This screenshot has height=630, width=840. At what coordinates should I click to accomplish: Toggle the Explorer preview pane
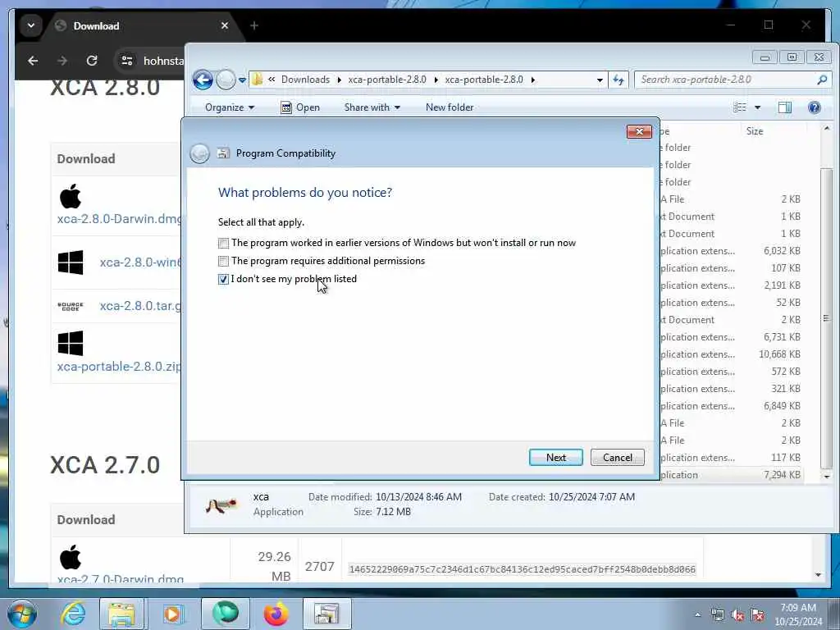785,107
